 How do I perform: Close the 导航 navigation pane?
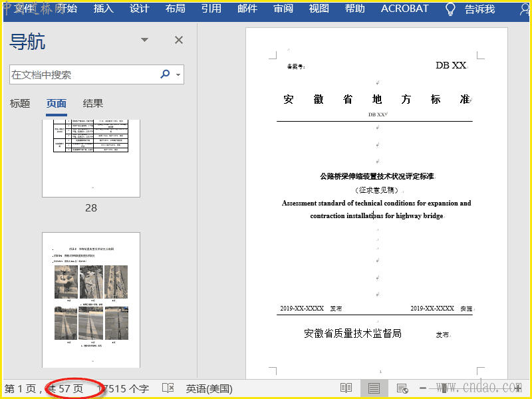point(179,40)
